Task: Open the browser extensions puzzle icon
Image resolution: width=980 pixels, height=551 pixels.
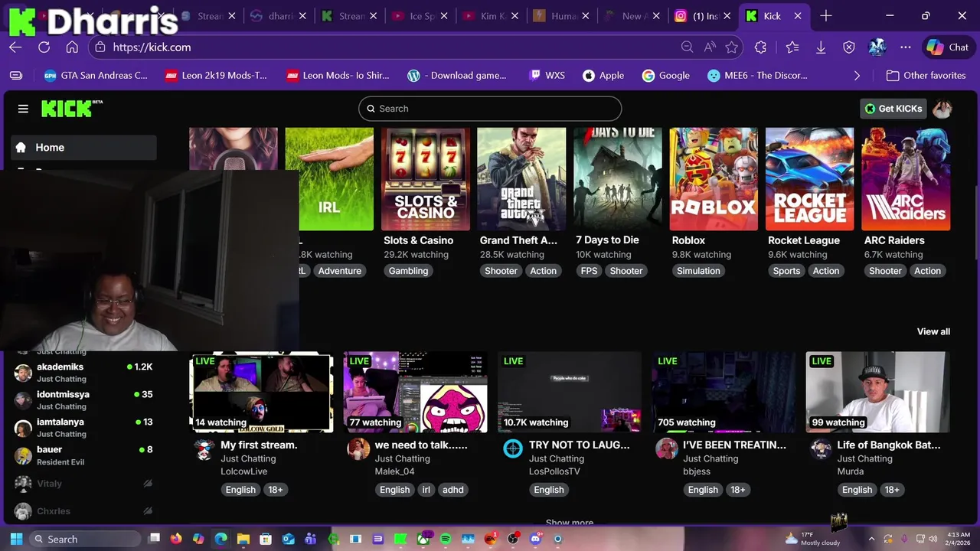Action: click(x=760, y=47)
